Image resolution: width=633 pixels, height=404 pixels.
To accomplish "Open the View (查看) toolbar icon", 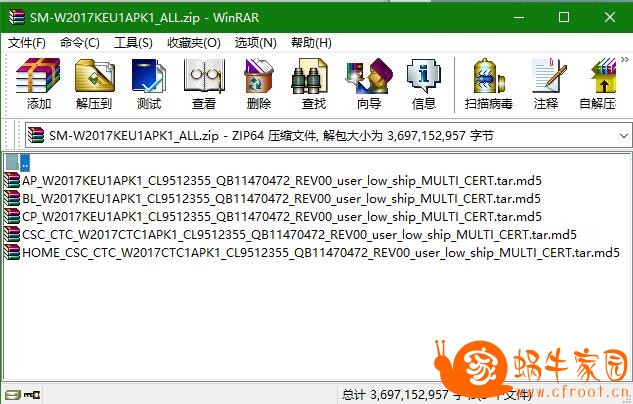I will tap(204, 84).
